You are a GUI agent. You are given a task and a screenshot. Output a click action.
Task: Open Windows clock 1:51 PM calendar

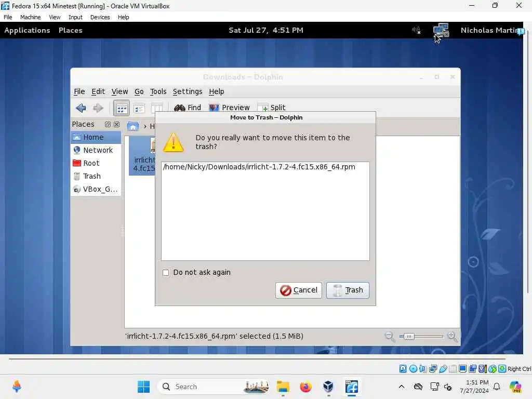point(474,387)
